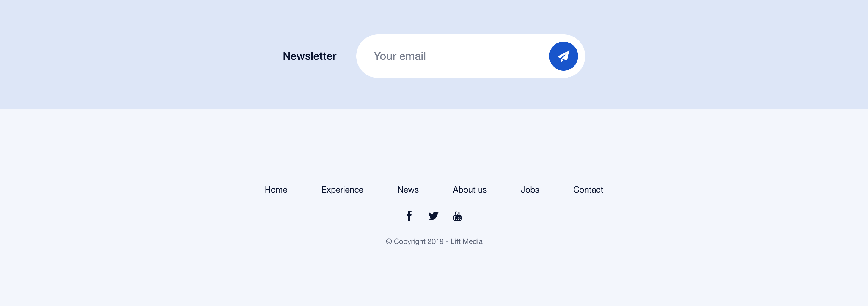Open the Contact page
Viewport: 868px width, 306px height.
(x=588, y=190)
